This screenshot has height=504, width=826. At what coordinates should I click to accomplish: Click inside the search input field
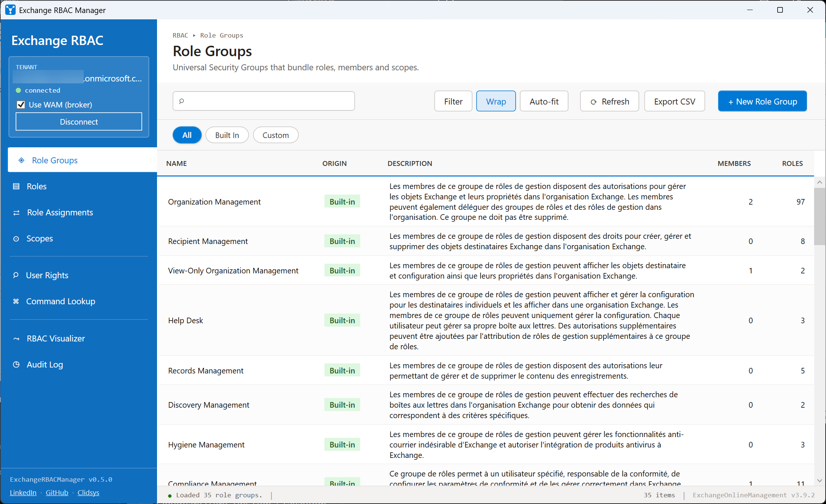click(264, 101)
